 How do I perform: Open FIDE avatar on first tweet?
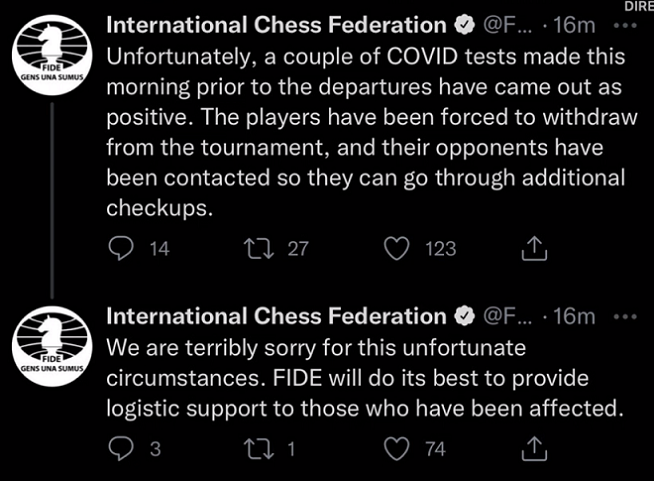(x=49, y=57)
